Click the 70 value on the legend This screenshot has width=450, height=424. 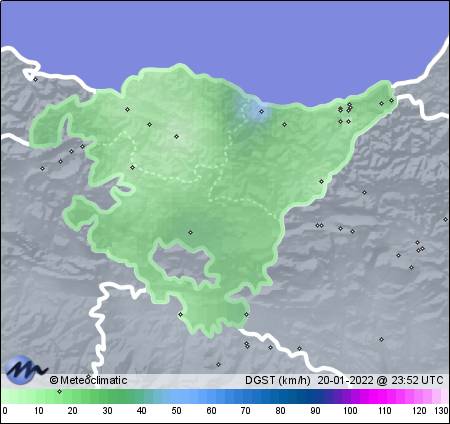point(245,411)
